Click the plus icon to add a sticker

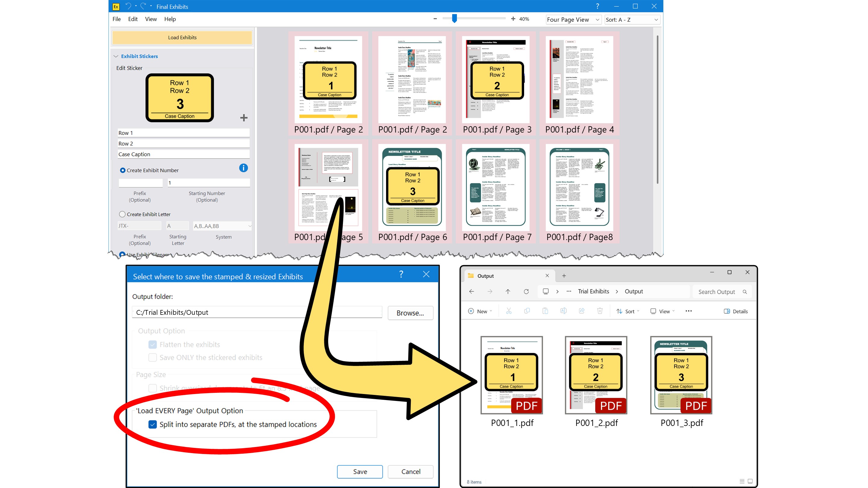tap(243, 117)
